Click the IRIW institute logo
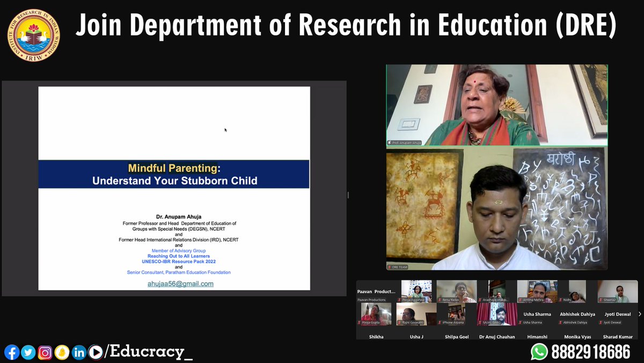Image resolution: width=644 pixels, height=363 pixels. pyautogui.click(x=33, y=34)
